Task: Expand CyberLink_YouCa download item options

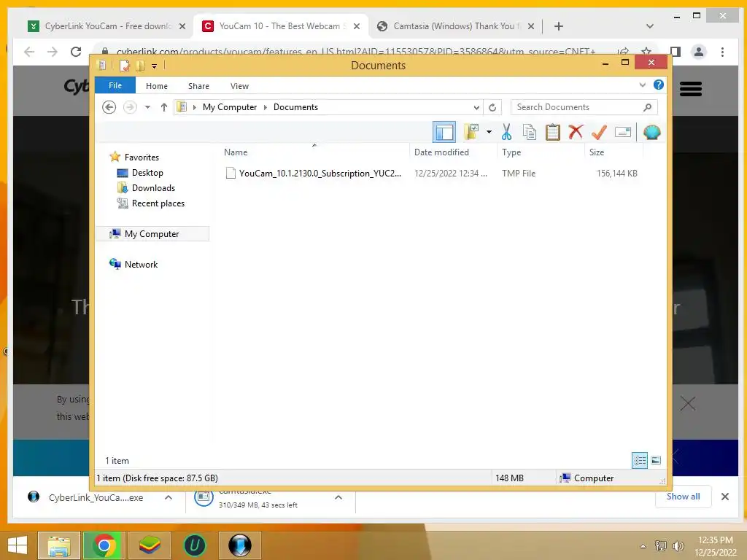Action: 169,497
